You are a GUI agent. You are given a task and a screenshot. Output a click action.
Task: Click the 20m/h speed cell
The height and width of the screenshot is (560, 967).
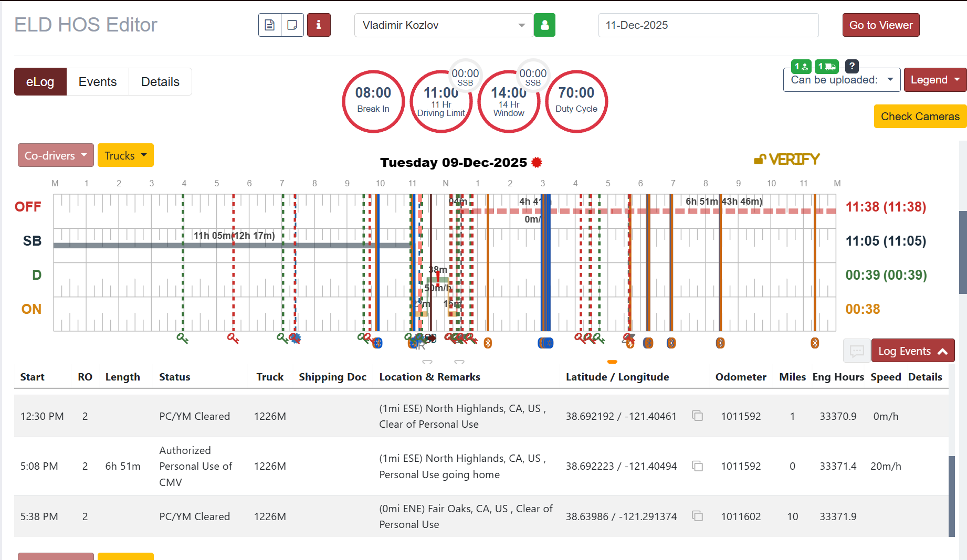[886, 466]
